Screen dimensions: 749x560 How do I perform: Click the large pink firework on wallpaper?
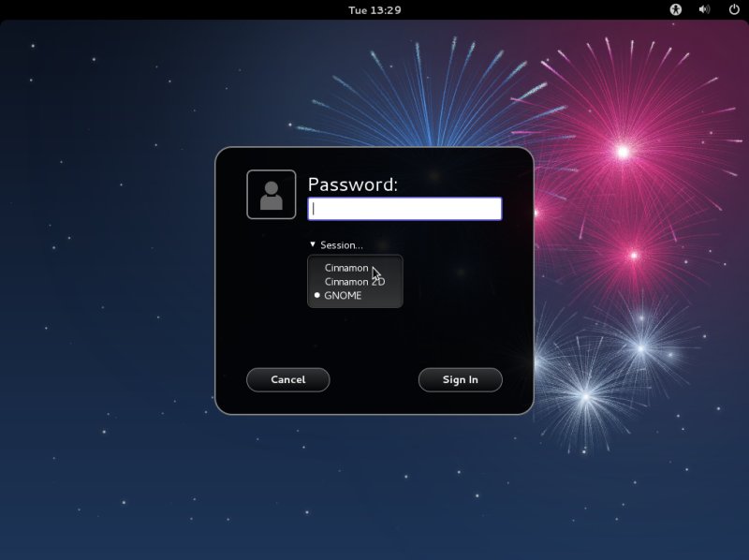pyautogui.click(x=623, y=150)
